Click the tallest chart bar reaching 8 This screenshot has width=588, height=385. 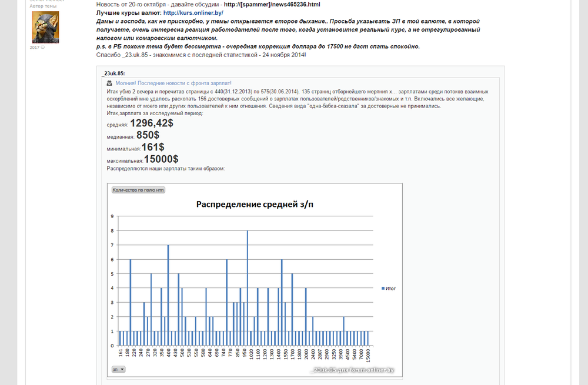point(247,288)
